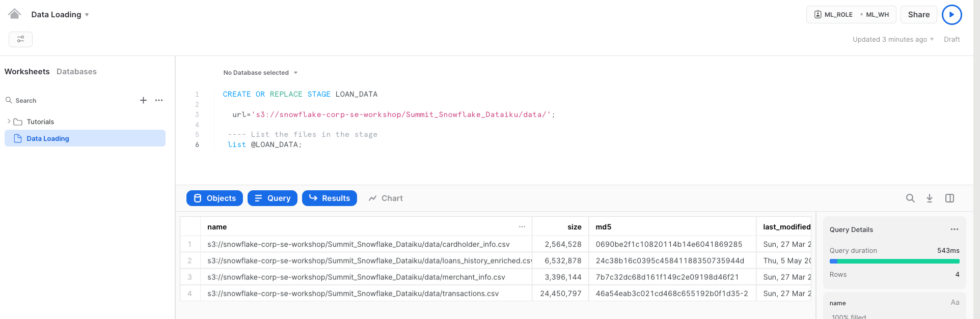Add a new worksheet with plus icon
The width and height of the screenshot is (980, 319).
[143, 100]
